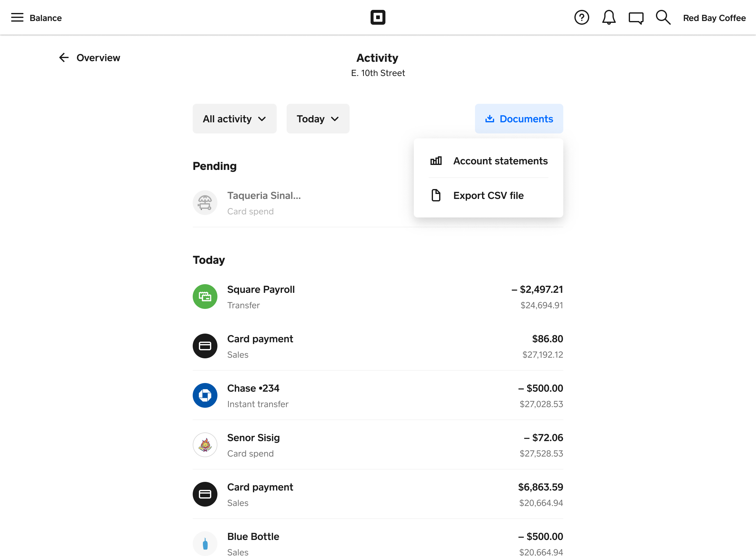Image resolution: width=756 pixels, height=556 pixels.
Task: Click the E. 10th Street location text
Action: (378, 73)
